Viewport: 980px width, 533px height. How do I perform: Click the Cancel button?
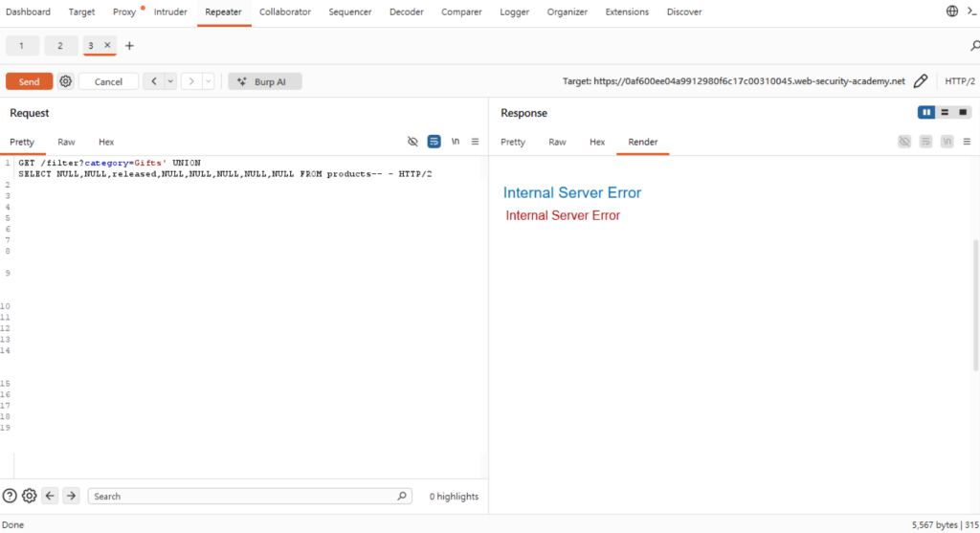pos(108,81)
